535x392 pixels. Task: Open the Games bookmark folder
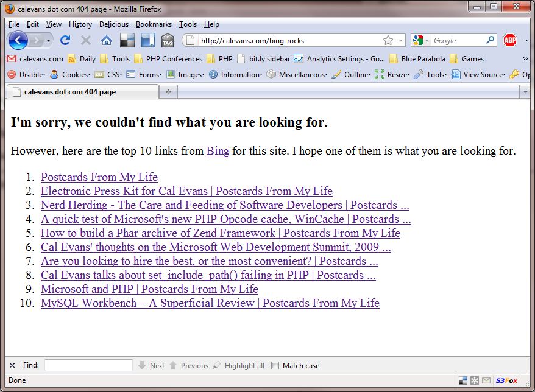467,59
